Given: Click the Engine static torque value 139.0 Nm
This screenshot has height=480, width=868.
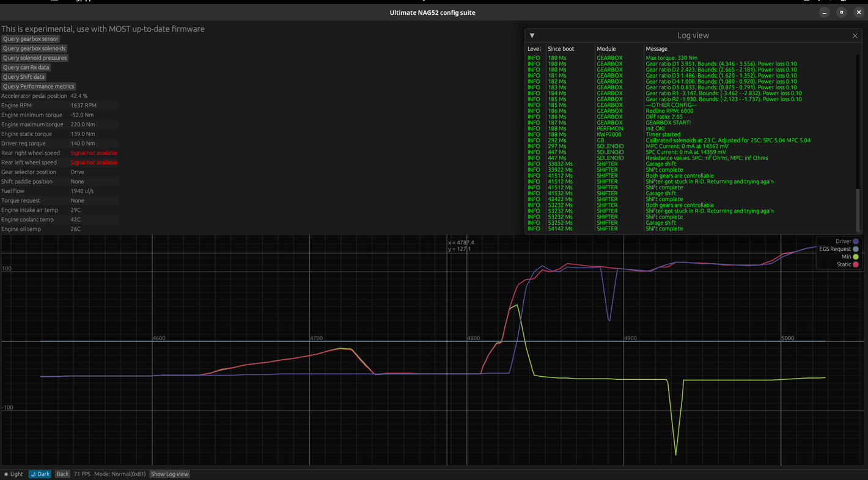Looking at the screenshot, I should point(83,134).
